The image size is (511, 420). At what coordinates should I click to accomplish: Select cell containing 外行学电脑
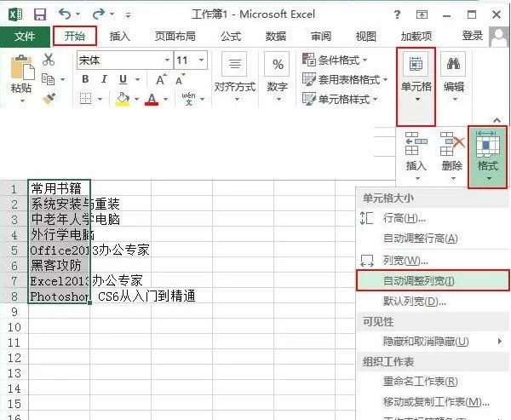click(59, 234)
